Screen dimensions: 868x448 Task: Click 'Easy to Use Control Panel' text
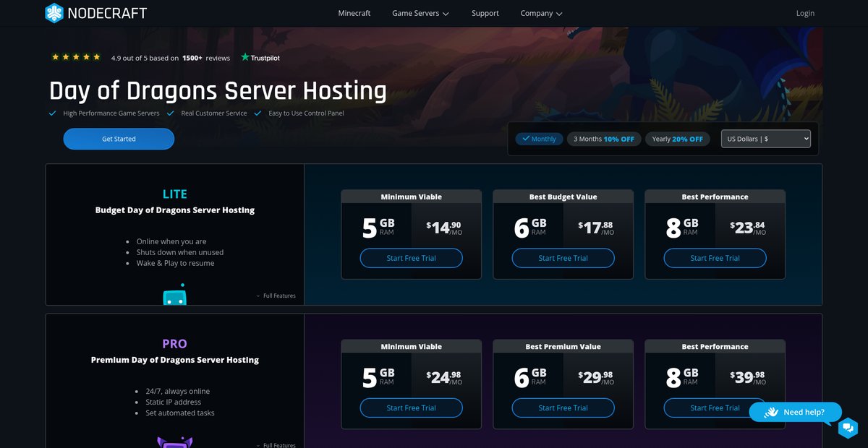click(x=306, y=113)
